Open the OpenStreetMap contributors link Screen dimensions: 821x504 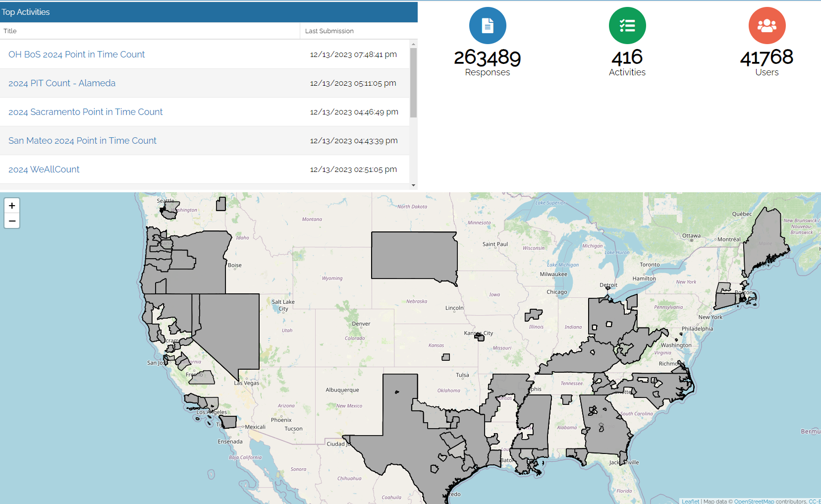pos(754,501)
